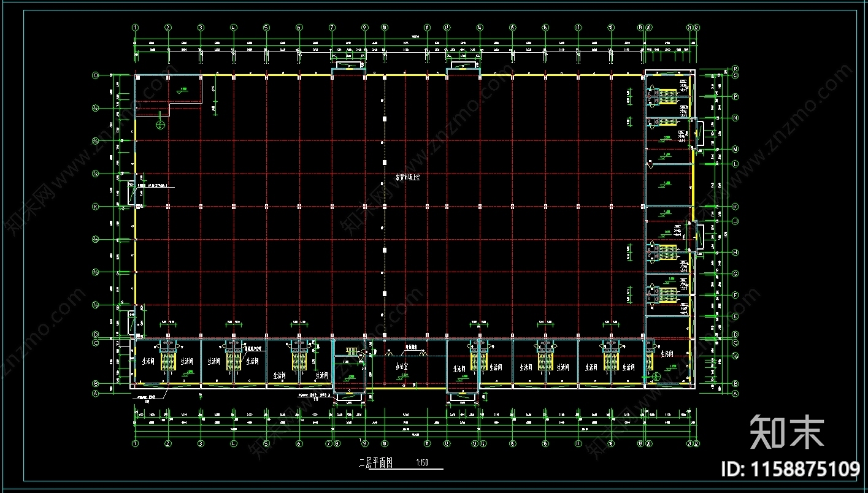
Task: Select axis bubble G on the right side
Action: [x=735, y=273]
